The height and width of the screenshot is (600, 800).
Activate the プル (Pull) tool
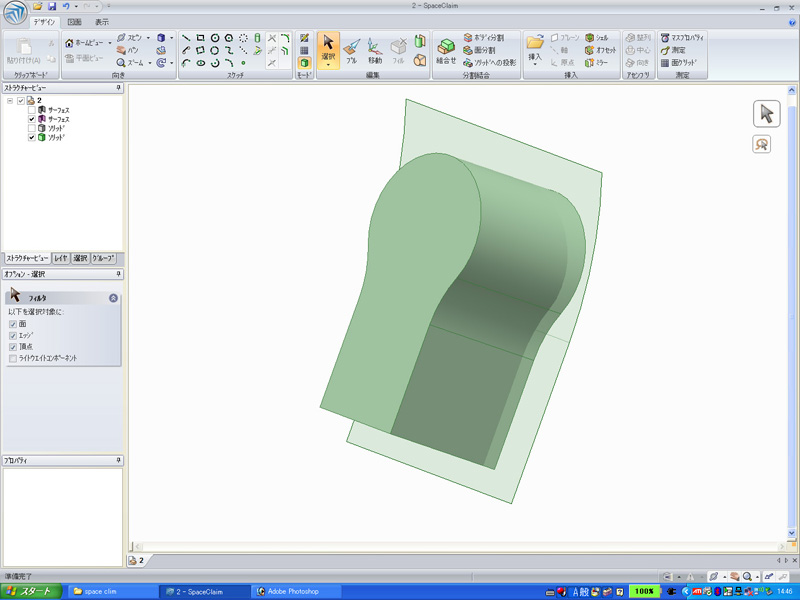(x=351, y=50)
